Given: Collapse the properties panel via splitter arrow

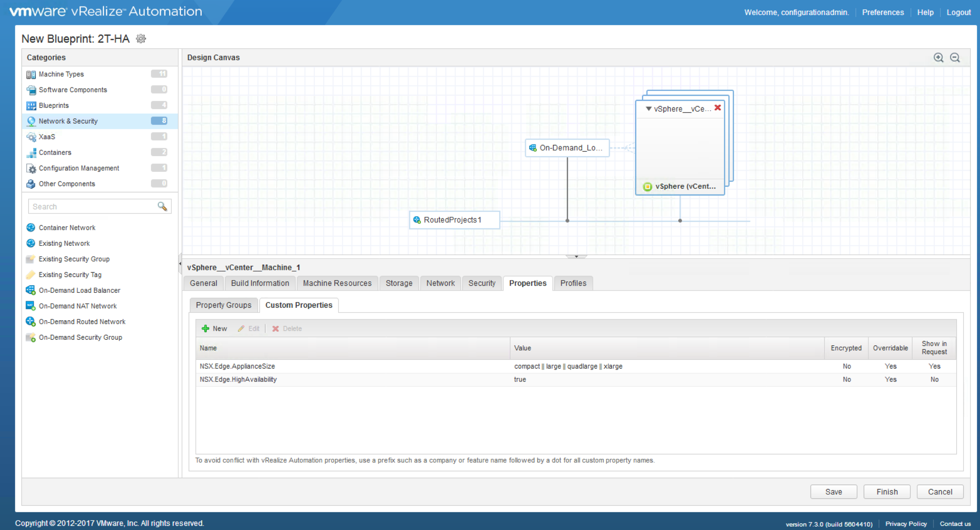Looking at the screenshot, I should pyautogui.click(x=576, y=256).
